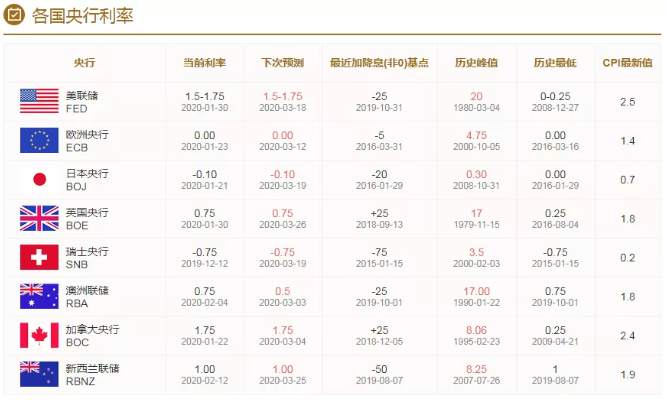666x408 pixels.
Task: Select the 美联储 FED bank name
Action: point(82,102)
